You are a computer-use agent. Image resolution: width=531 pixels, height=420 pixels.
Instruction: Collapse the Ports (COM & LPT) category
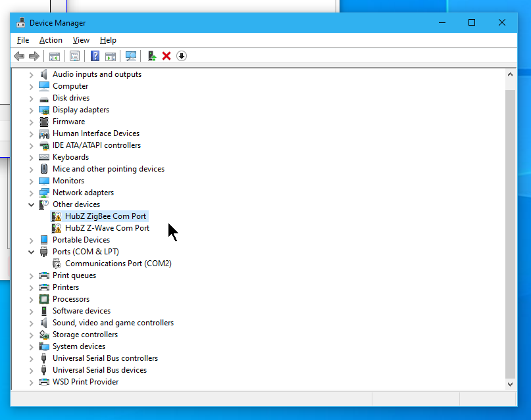click(x=31, y=252)
